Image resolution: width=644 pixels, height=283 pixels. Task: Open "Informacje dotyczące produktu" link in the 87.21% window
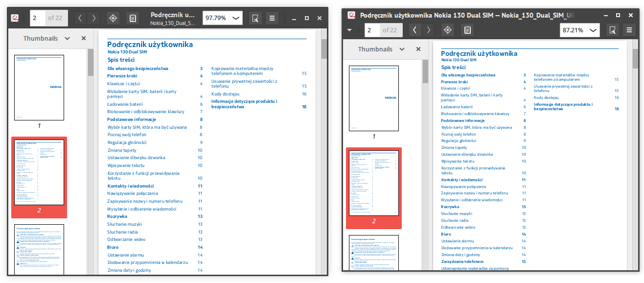click(563, 107)
